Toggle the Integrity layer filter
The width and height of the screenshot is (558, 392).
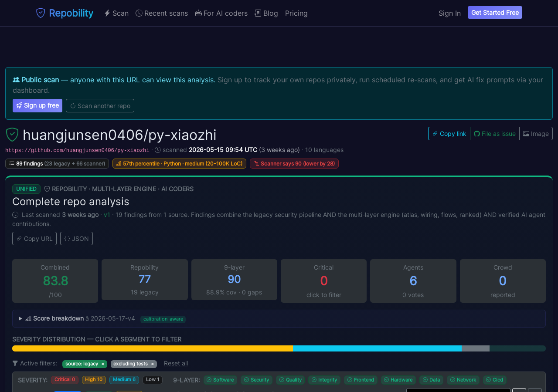point(324,380)
